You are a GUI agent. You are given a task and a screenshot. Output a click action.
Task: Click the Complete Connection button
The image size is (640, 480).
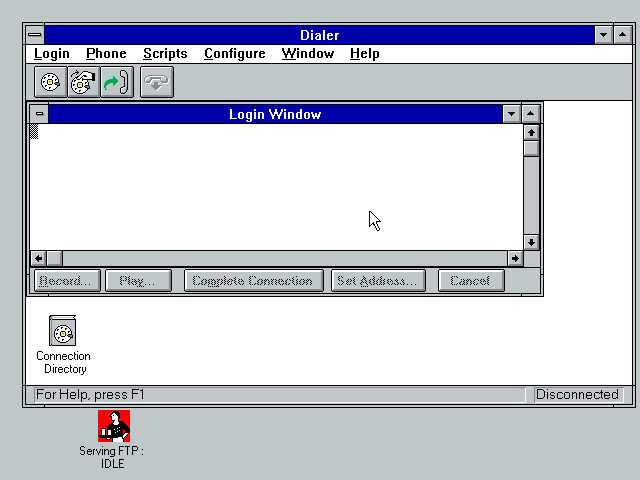tap(254, 280)
